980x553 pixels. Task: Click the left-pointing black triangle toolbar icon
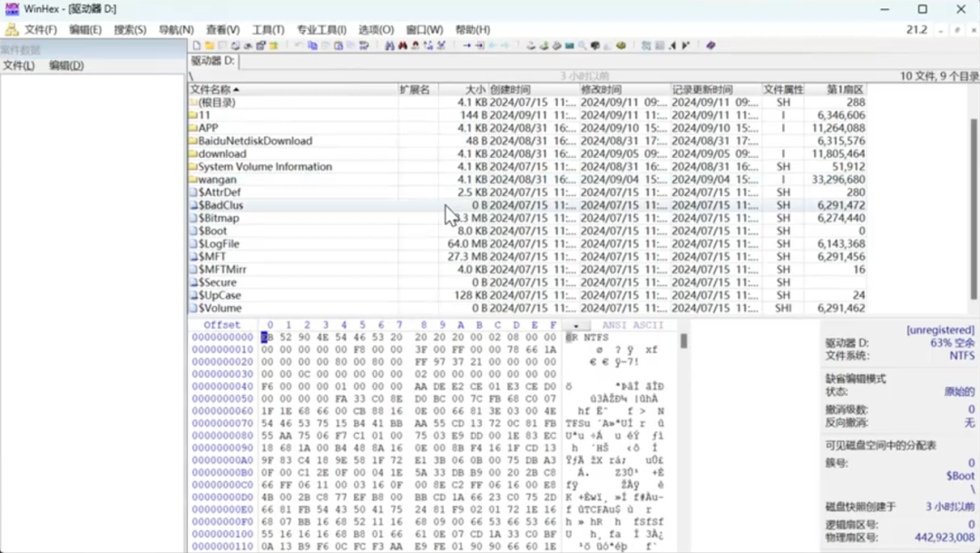(x=672, y=45)
